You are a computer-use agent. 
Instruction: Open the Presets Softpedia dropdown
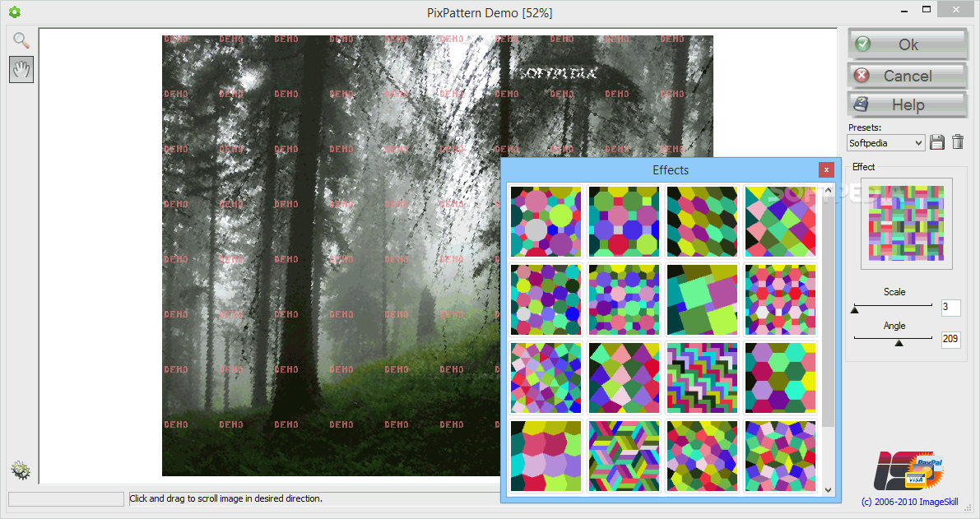(x=885, y=143)
